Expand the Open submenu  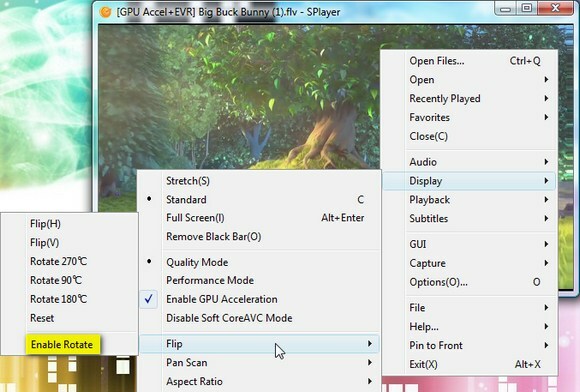pos(469,80)
